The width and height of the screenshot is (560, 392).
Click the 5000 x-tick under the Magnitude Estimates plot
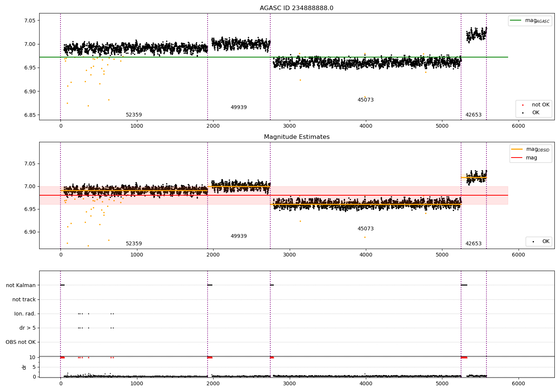(442, 255)
